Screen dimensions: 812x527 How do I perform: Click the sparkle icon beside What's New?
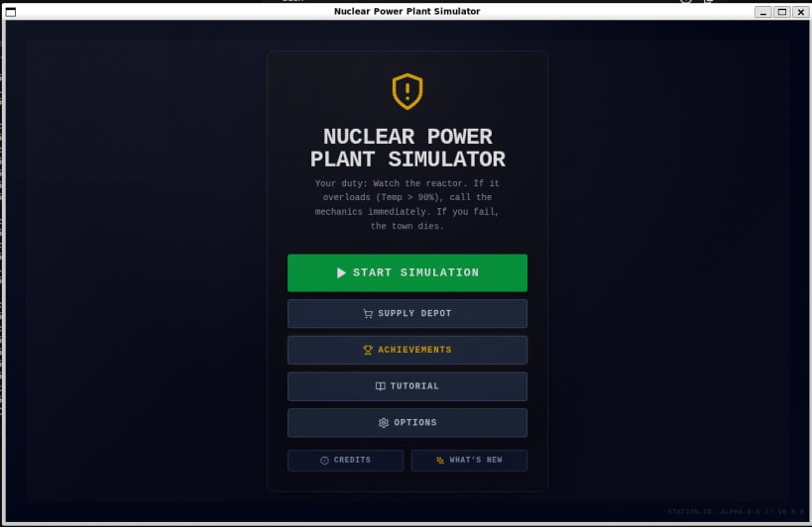[x=440, y=461]
